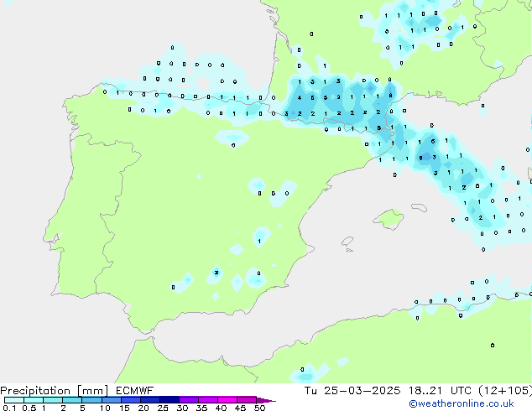Viewport: 532px width, 411px height.
Task: Click the "0.1" legend scale value
Action: (9, 408)
